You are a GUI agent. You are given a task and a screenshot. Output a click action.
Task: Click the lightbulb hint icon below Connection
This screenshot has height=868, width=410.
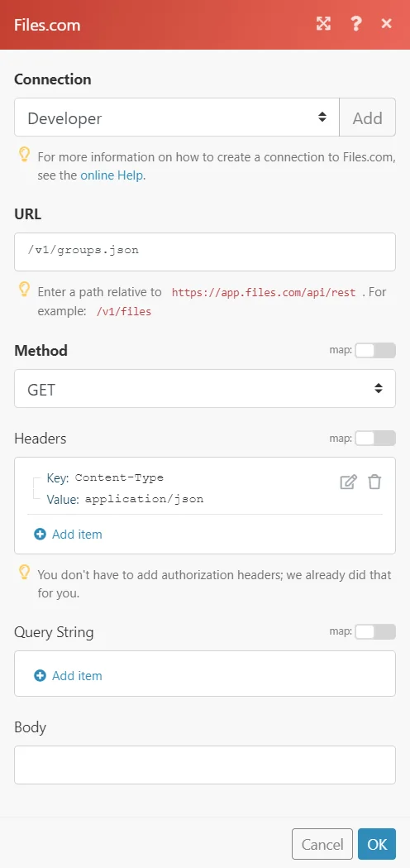click(x=24, y=155)
